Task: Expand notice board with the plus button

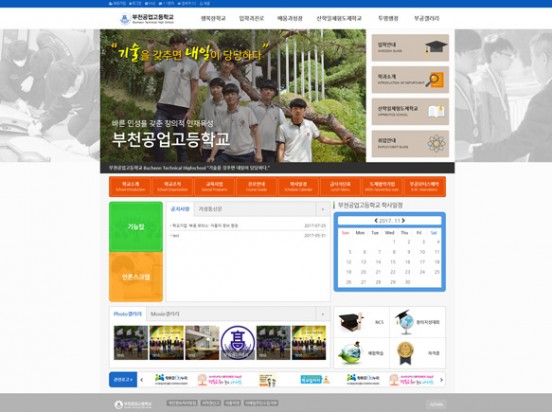Action: 323,209
